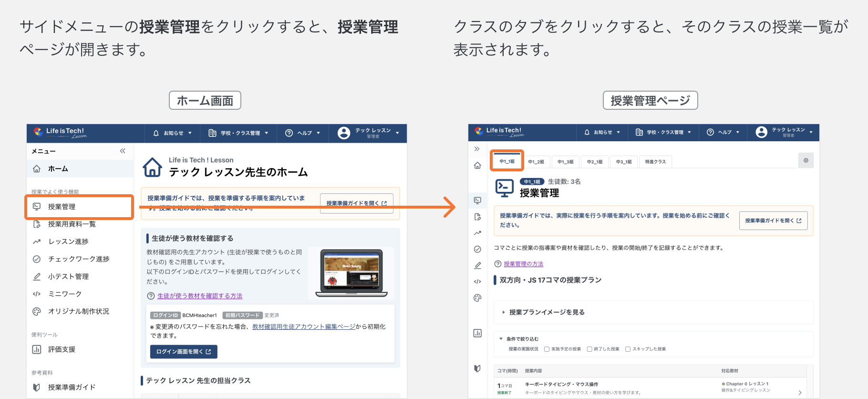
Task: Click 評価支援 chart icon in collapsed sidebar
Action: pyautogui.click(x=477, y=333)
